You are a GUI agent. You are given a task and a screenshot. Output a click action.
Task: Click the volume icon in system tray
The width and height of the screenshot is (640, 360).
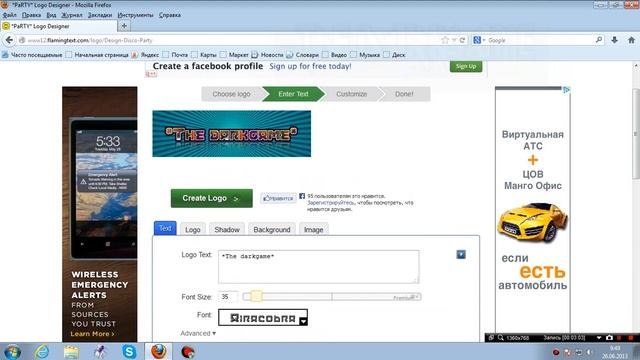coord(589,352)
